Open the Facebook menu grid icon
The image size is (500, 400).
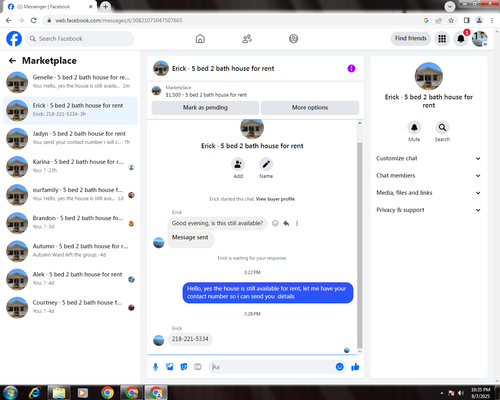click(442, 39)
